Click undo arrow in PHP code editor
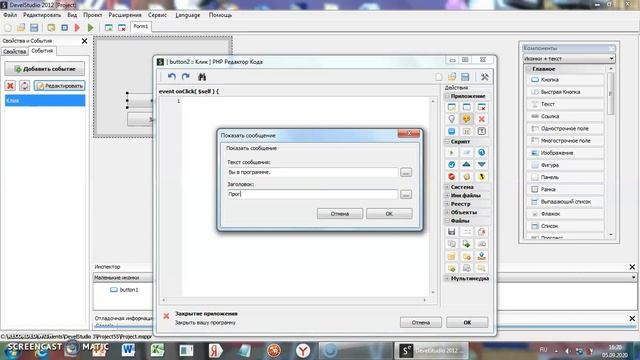The height and width of the screenshot is (360, 640). [x=171, y=76]
